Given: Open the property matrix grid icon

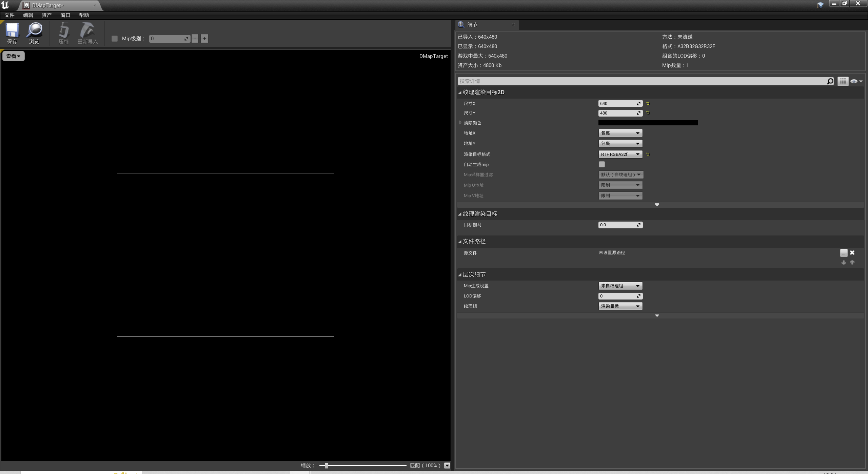Looking at the screenshot, I should tap(843, 81).
